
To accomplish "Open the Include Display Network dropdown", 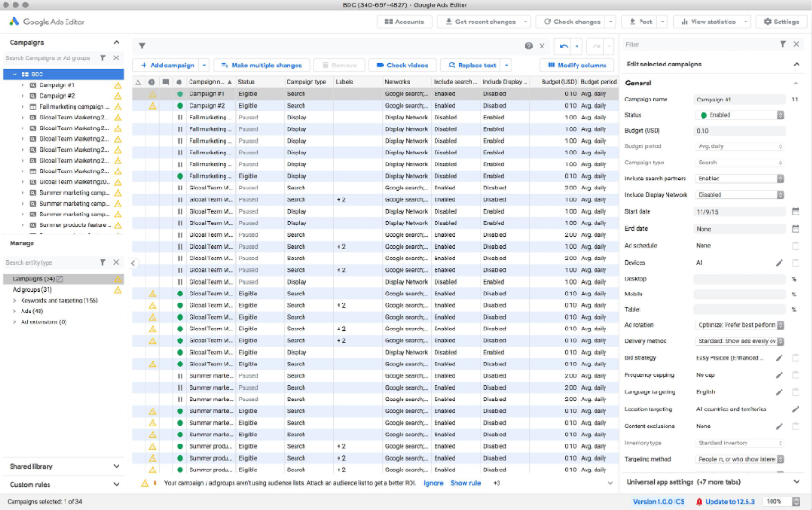I will pos(739,195).
